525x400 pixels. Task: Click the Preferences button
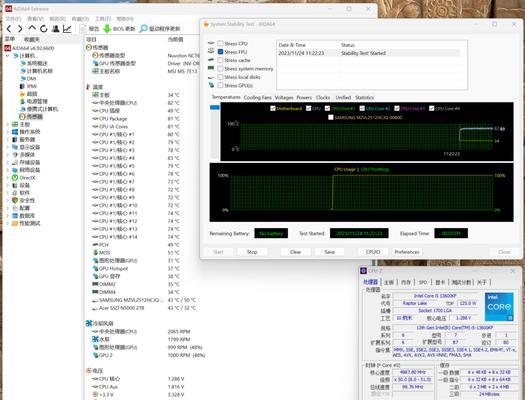pos(407,252)
